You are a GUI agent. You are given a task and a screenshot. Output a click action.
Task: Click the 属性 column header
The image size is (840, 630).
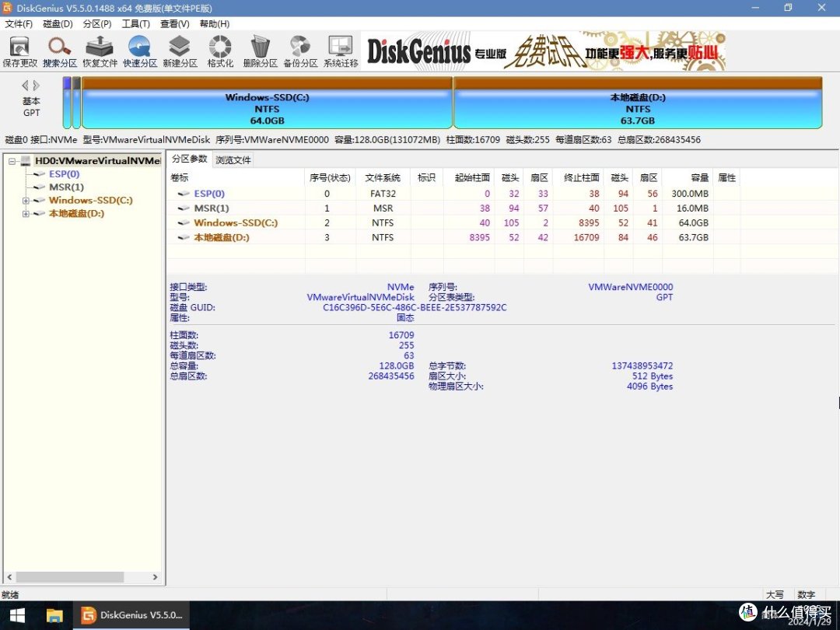(x=726, y=178)
